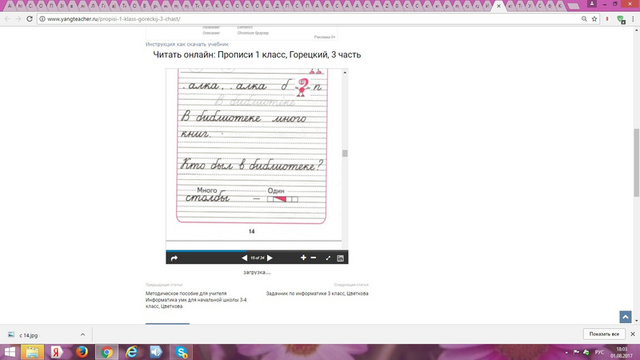Close the downloads bar
The image size is (640, 360).
(633, 334)
